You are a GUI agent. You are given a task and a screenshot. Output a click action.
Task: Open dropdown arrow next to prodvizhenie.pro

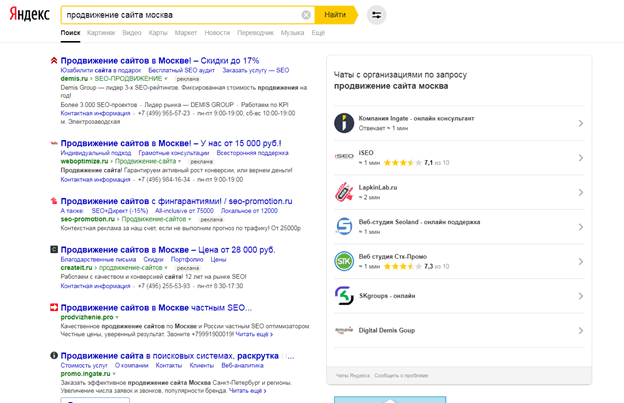[117, 317]
